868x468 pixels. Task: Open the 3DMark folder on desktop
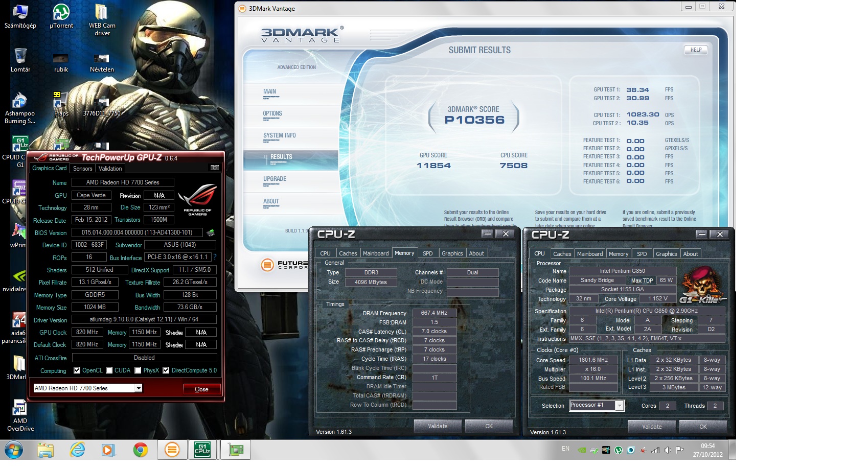pos(16,368)
